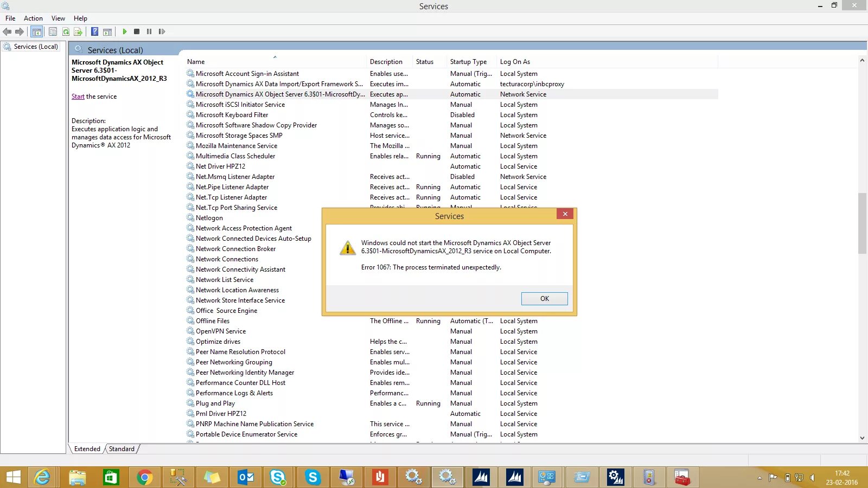Click the Start the service link
The width and height of the screenshot is (868, 488).
78,97
